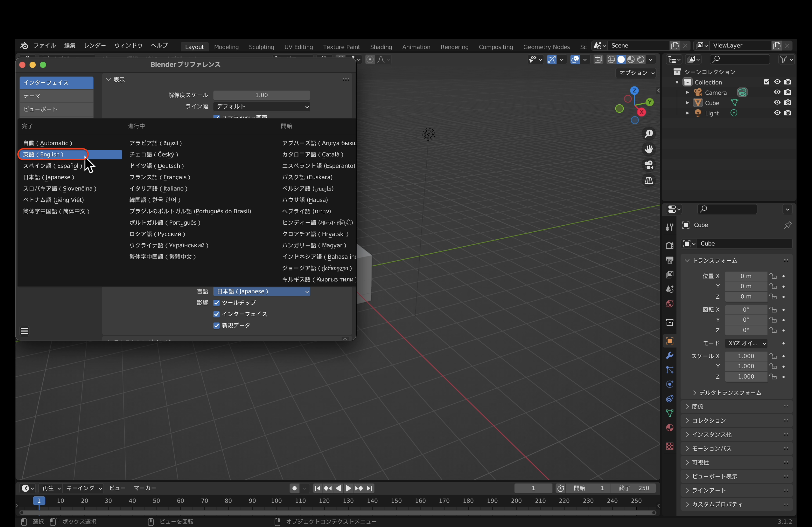Open the Object properties tab icon

click(669, 341)
